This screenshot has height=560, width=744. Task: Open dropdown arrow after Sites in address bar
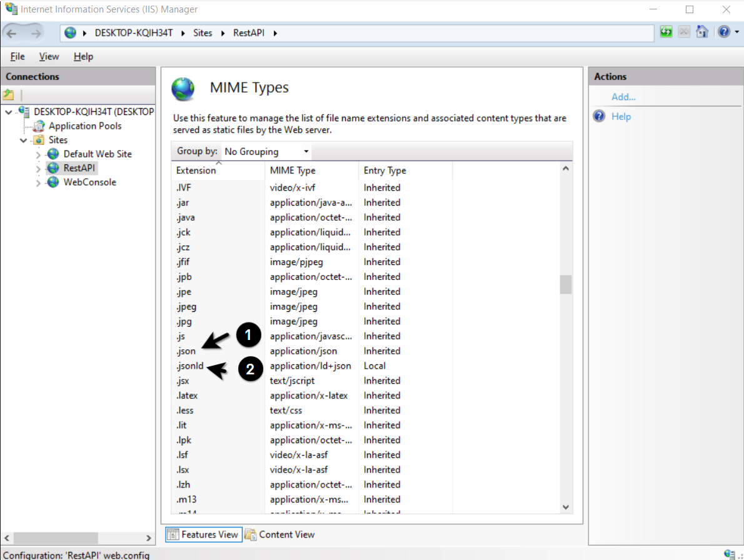(223, 33)
